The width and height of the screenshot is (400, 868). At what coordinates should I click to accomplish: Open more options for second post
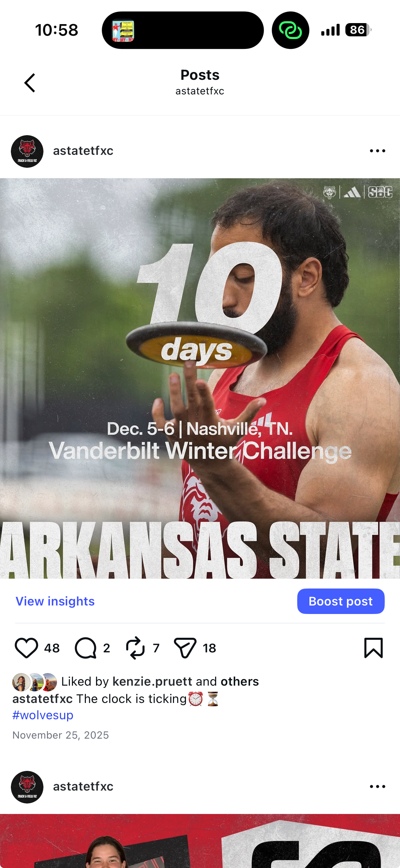tap(377, 786)
